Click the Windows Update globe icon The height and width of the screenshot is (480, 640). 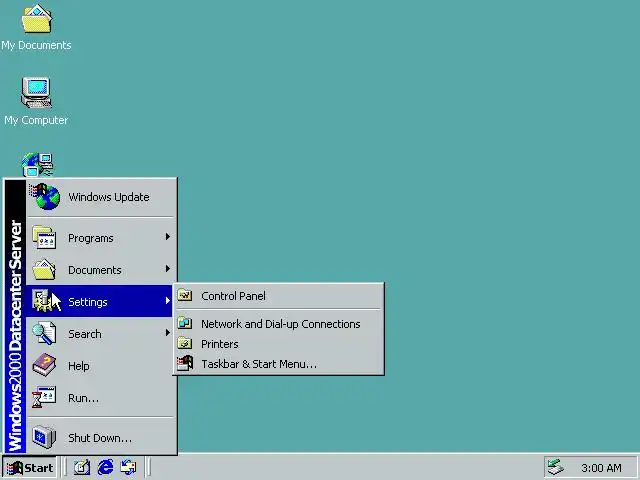pyautogui.click(x=44, y=196)
